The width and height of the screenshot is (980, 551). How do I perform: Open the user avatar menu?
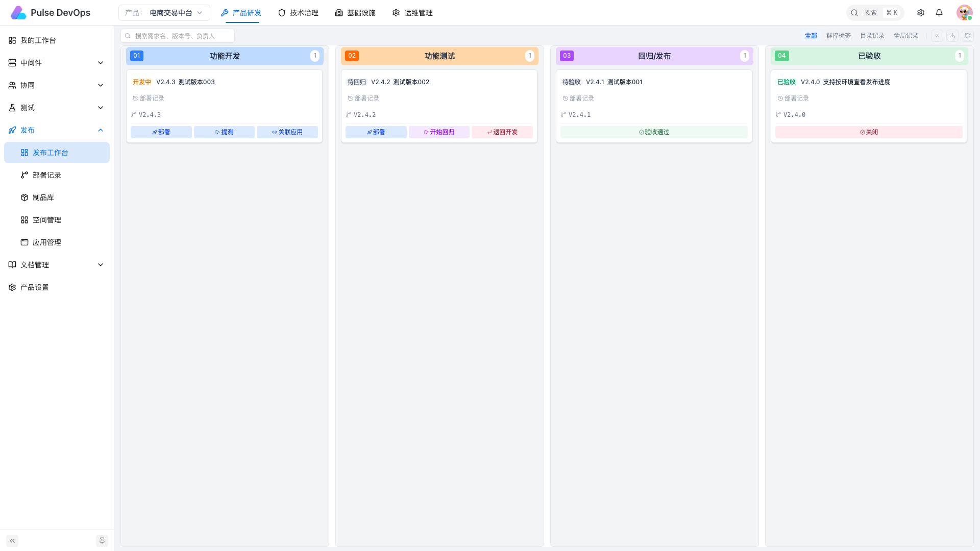pyautogui.click(x=964, y=13)
